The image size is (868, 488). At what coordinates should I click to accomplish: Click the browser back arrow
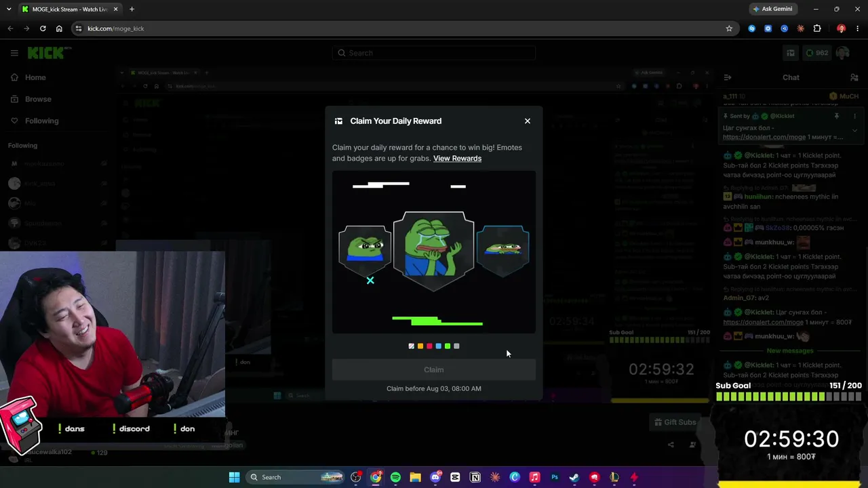pos(10,28)
